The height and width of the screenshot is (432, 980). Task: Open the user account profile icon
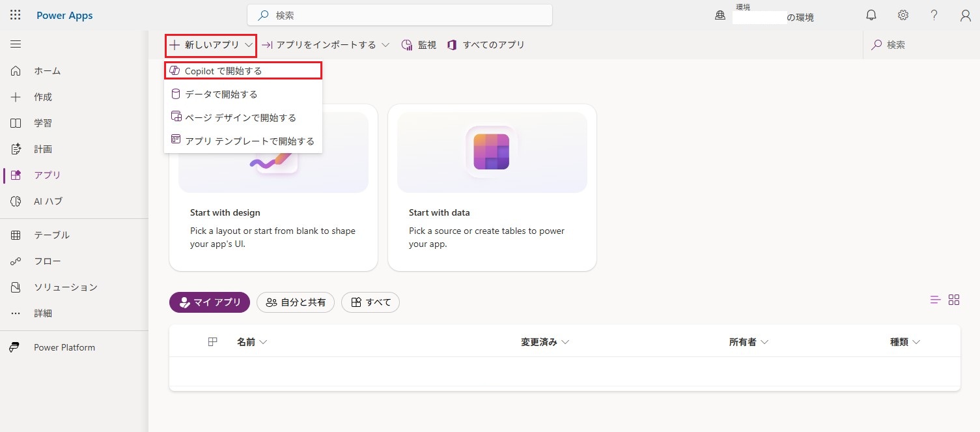(966, 16)
